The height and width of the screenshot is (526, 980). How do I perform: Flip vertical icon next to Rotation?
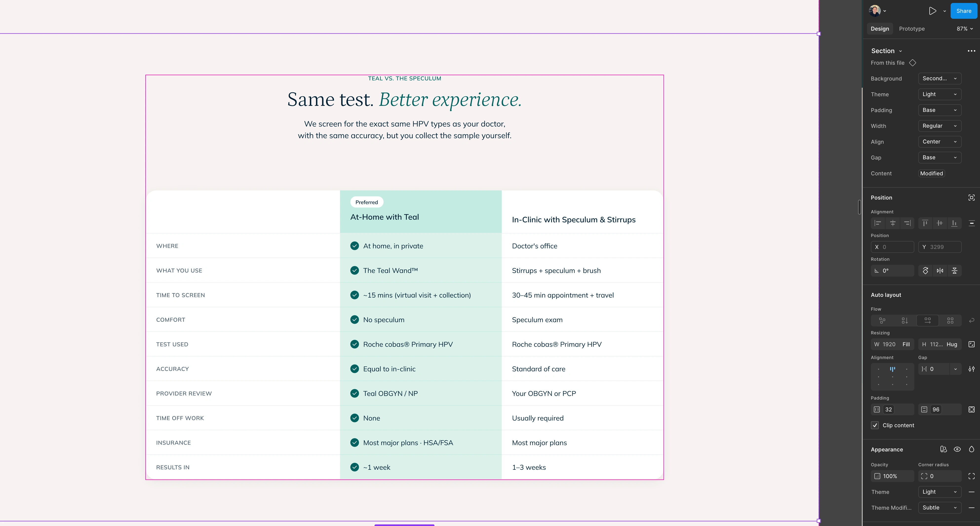(954, 271)
